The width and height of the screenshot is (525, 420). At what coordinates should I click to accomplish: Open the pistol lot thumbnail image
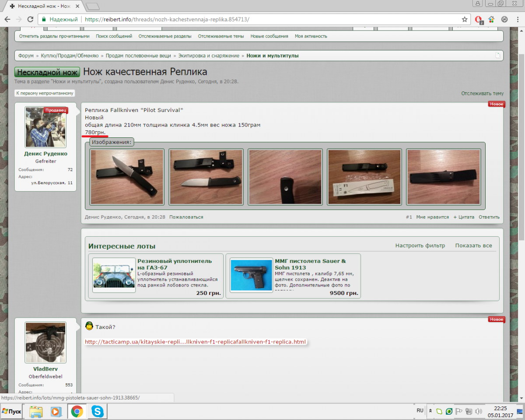251,275
